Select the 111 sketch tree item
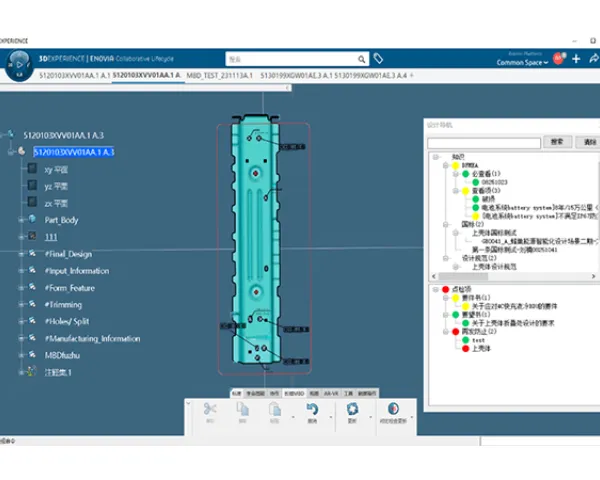The width and height of the screenshot is (600, 480). (51, 237)
